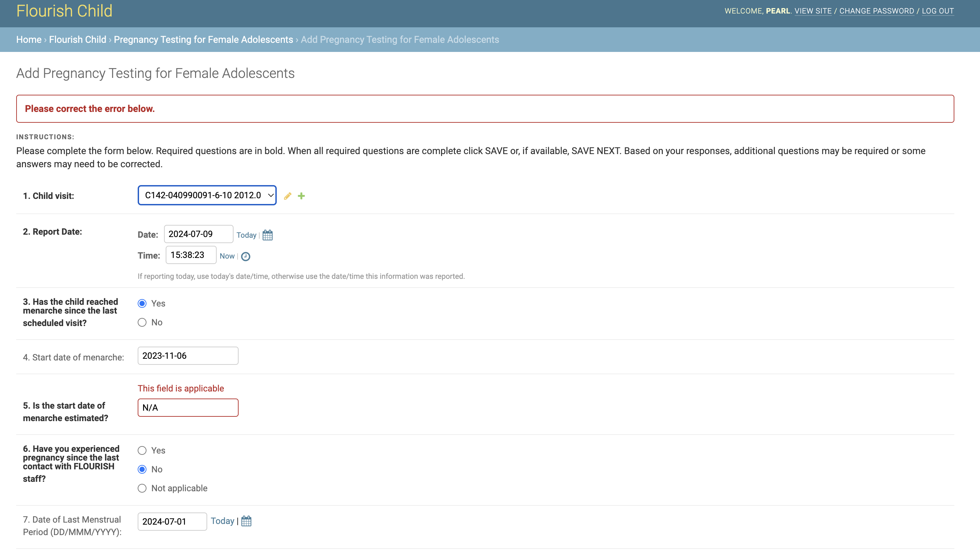This screenshot has height=557, width=980.
Task: Select No for child reached menarche
Action: [x=142, y=322]
